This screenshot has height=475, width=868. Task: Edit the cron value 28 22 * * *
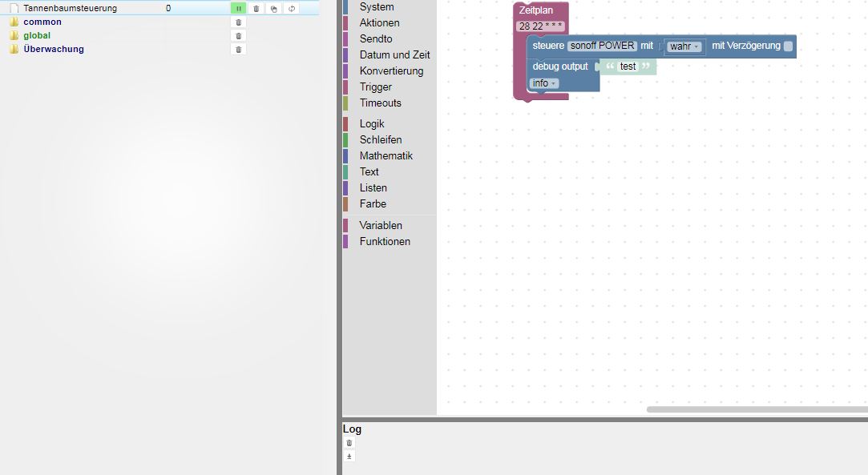pos(540,26)
